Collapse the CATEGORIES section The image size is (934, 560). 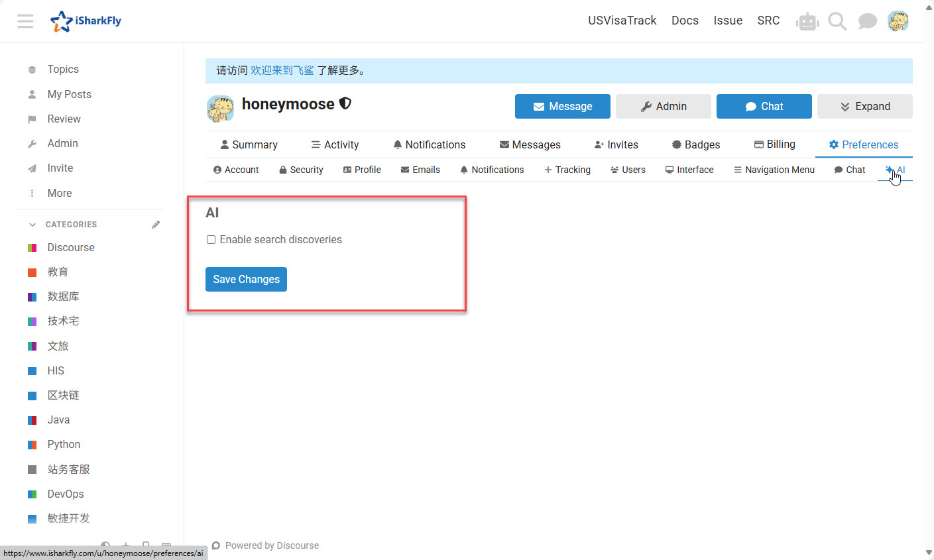[64, 225]
